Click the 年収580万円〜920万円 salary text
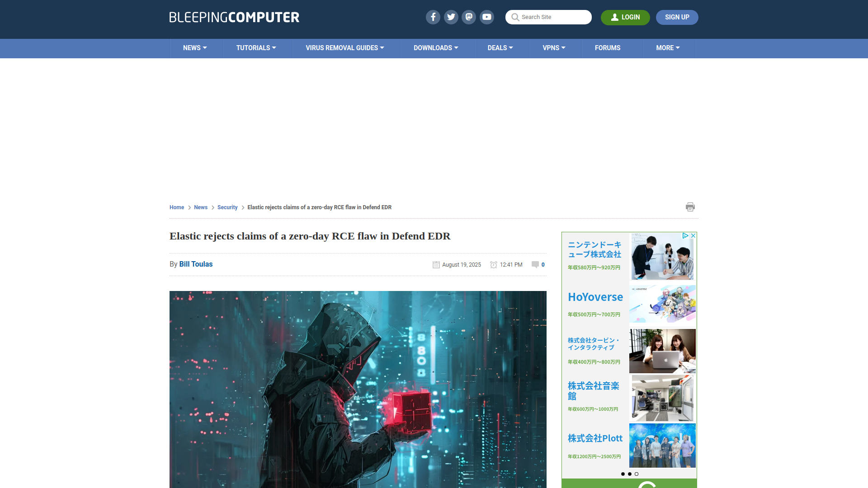 594,267
